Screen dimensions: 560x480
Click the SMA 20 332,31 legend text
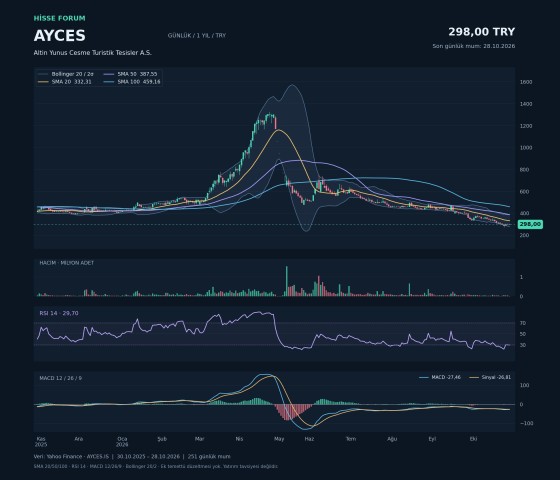pyautogui.click(x=71, y=82)
